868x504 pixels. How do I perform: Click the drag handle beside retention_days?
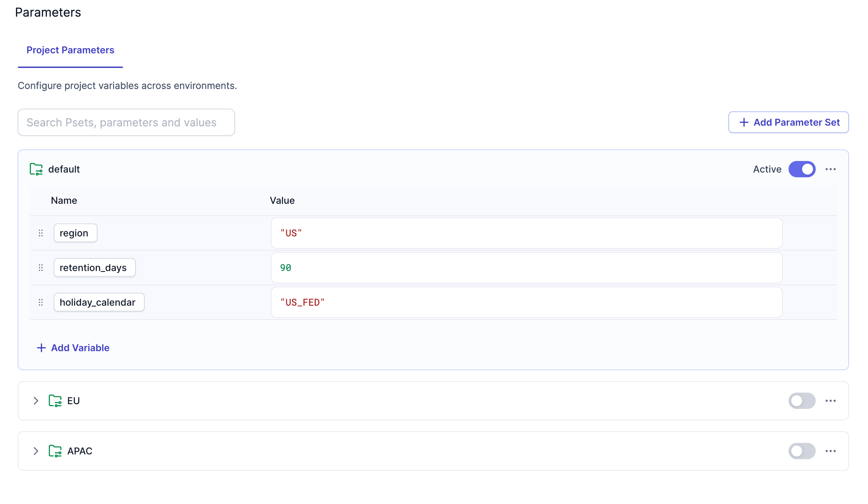click(x=41, y=268)
